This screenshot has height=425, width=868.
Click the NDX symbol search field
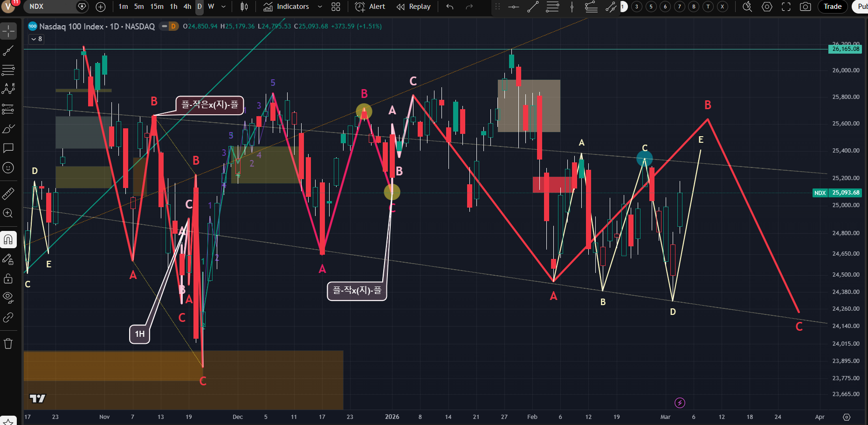pos(49,7)
